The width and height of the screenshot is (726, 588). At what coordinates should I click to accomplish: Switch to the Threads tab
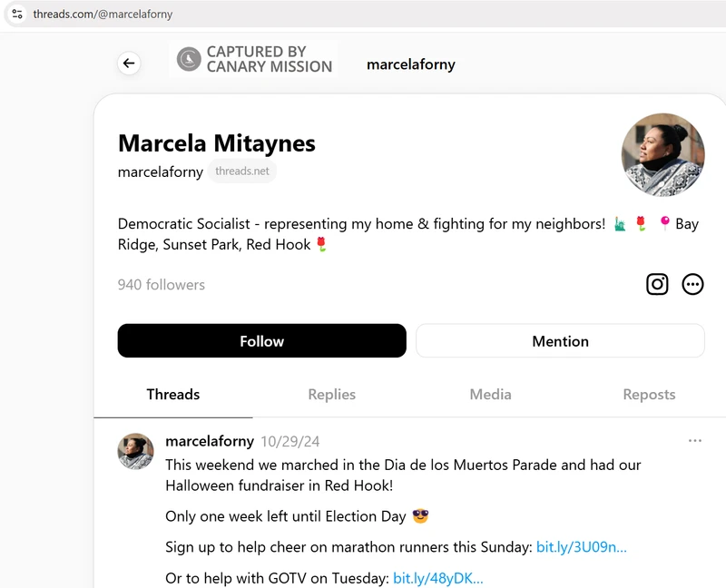172,395
